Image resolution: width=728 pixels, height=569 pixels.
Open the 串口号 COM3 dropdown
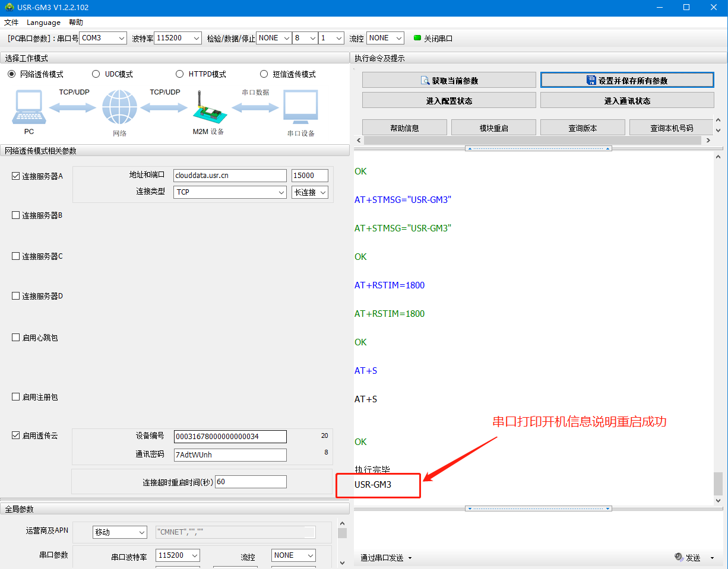103,38
